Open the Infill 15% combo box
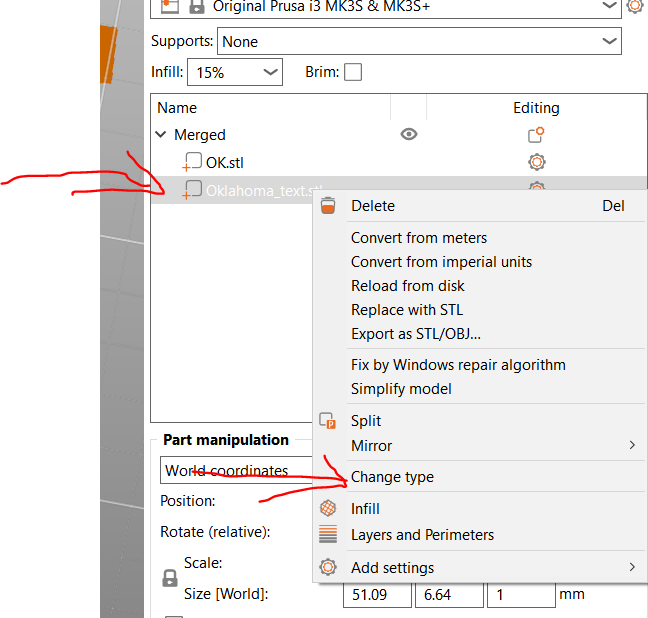Viewport: 648px width, 618px height. (x=235, y=72)
